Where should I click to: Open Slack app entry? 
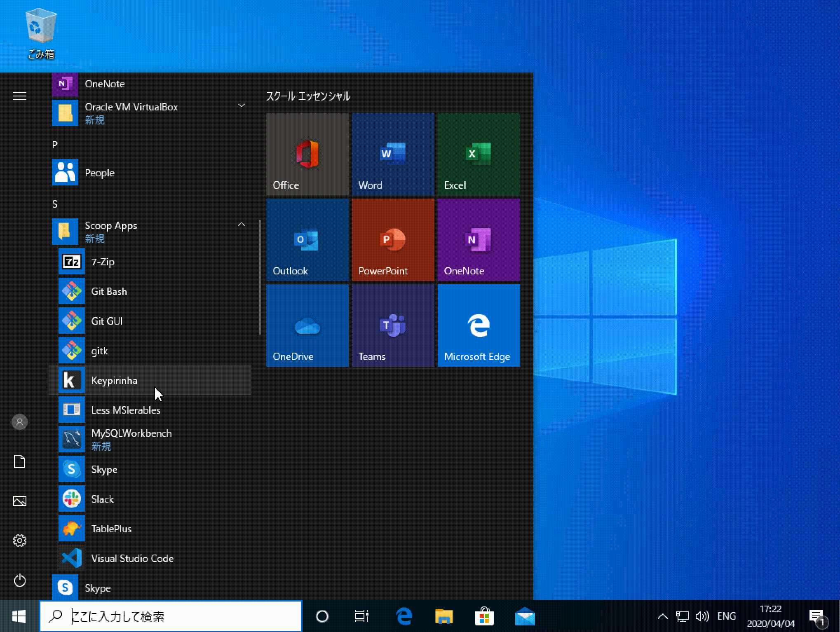click(102, 499)
